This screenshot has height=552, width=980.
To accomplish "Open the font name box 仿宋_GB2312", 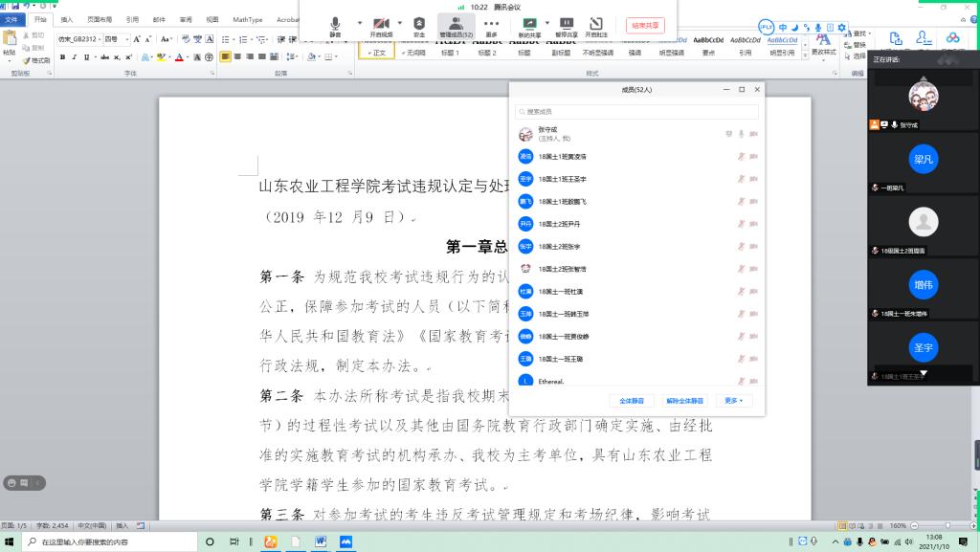I will coord(78,38).
